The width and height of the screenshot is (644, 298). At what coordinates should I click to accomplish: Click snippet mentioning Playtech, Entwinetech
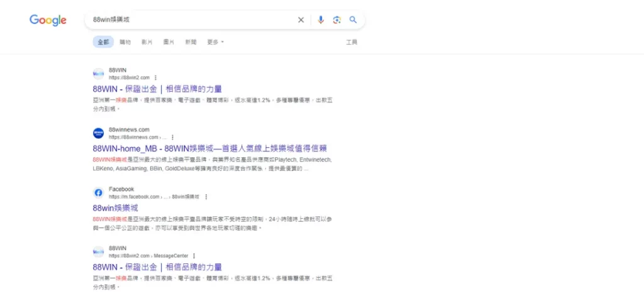(x=213, y=164)
